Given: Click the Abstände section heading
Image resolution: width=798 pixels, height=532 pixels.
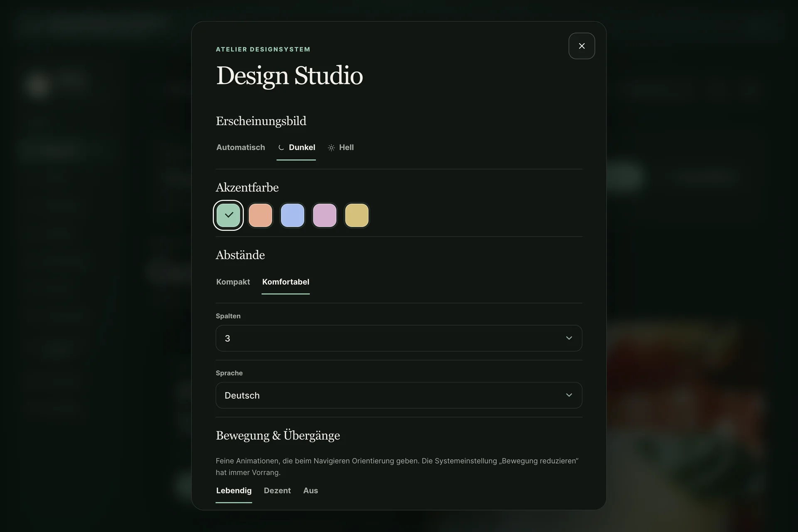Looking at the screenshot, I should pyautogui.click(x=240, y=255).
